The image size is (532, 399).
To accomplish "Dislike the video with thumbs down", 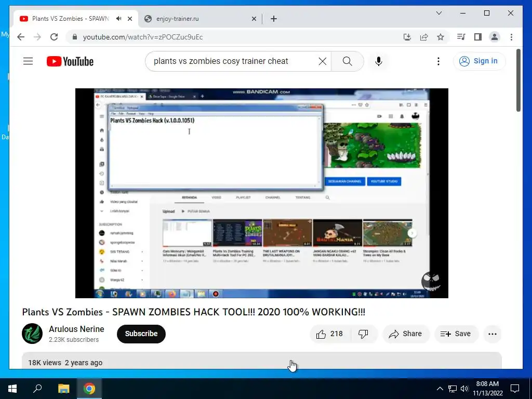I will [x=363, y=334].
